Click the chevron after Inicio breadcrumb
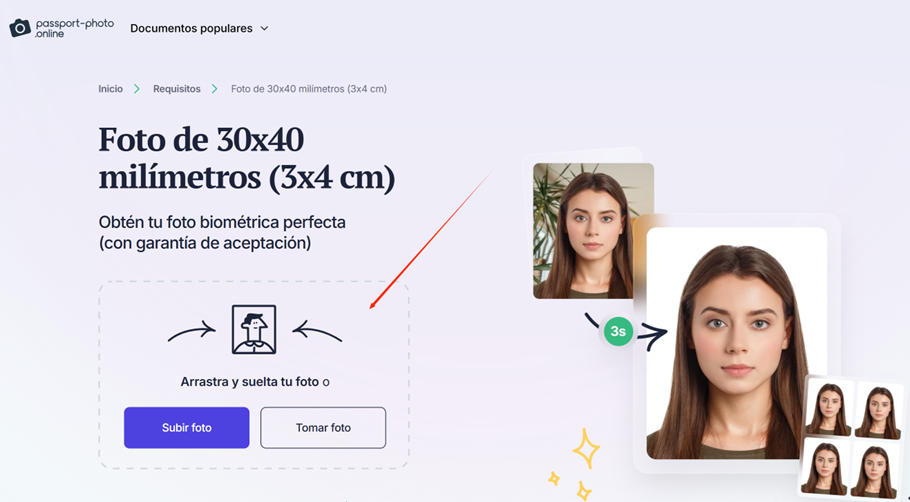910x502 pixels. [x=137, y=89]
